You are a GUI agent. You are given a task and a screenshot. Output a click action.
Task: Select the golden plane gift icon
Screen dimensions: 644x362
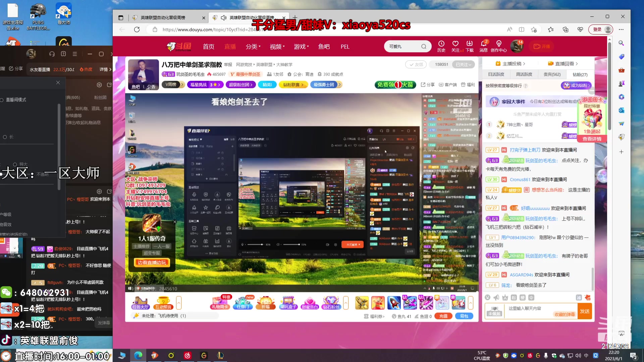click(x=362, y=303)
